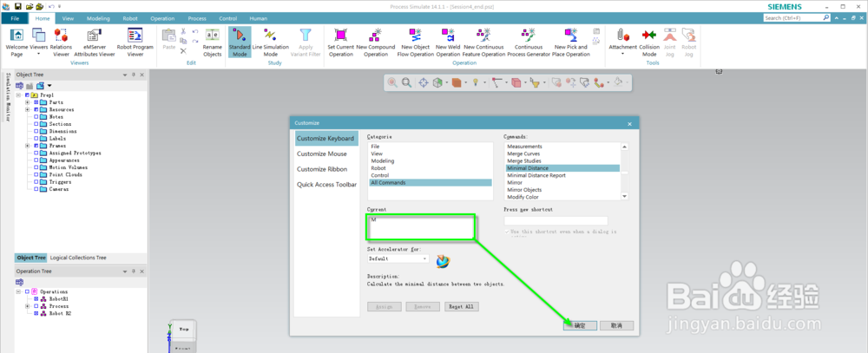Image resolution: width=868 pixels, height=353 pixels.
Task: Toggle checkbox for Resources folder
Action: 36,109
